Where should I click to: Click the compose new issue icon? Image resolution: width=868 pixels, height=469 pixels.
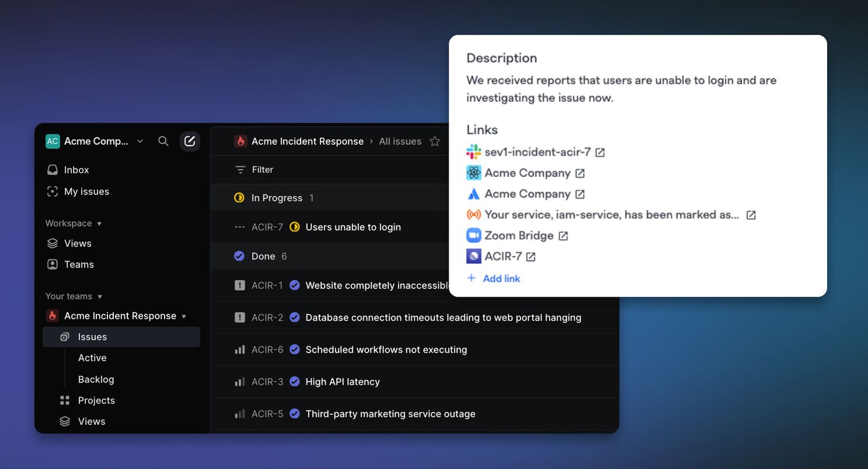[189, 141]
